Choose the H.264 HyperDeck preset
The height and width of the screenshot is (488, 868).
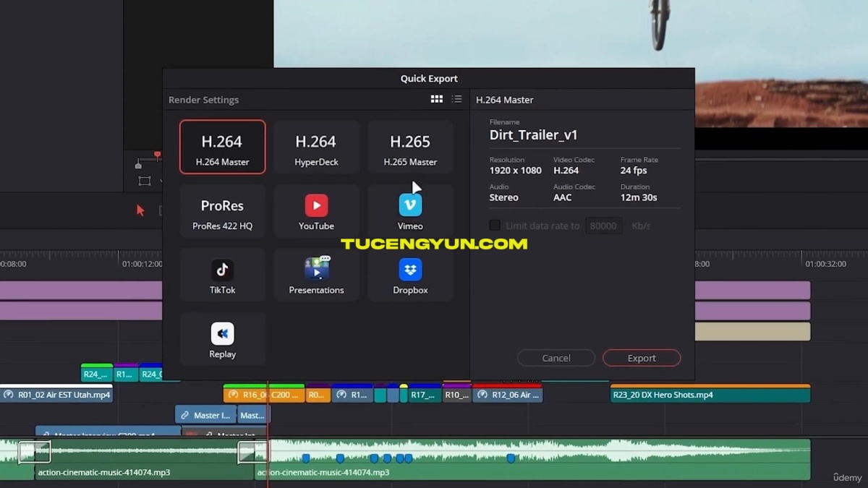pyautogui.click(x=316, y=147)
